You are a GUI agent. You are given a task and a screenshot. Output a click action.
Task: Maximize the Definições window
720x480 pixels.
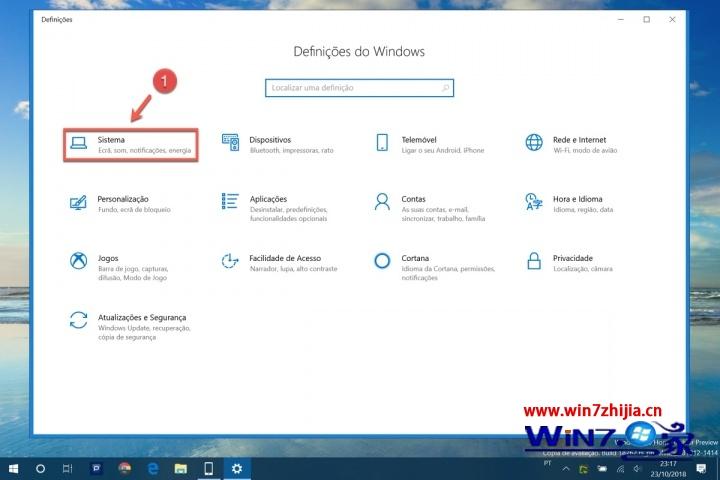pyautogui.click(x=647, y=19)
